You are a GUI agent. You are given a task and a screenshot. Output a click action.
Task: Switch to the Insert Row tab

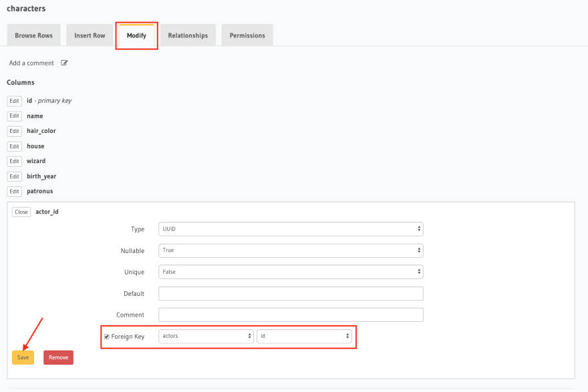pos(90,35)
